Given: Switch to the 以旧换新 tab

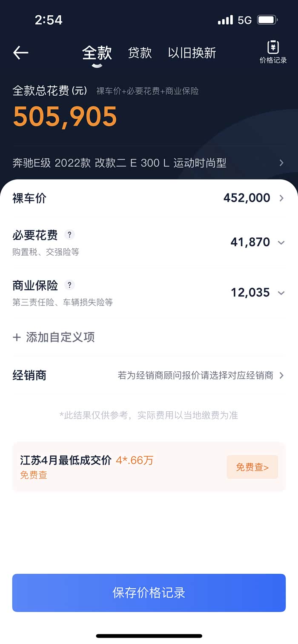Looking at the screenshot, I should pyautogui.click(x=192, y=53).
